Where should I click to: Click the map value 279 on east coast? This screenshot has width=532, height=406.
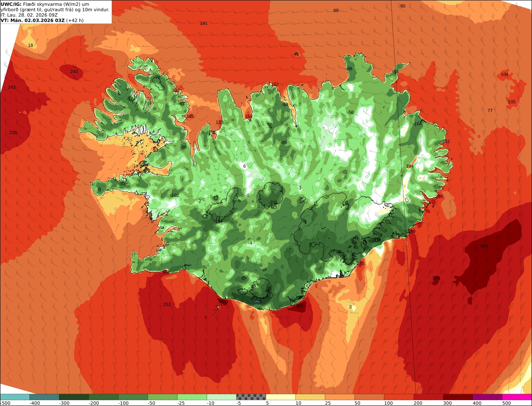(439, 196)
